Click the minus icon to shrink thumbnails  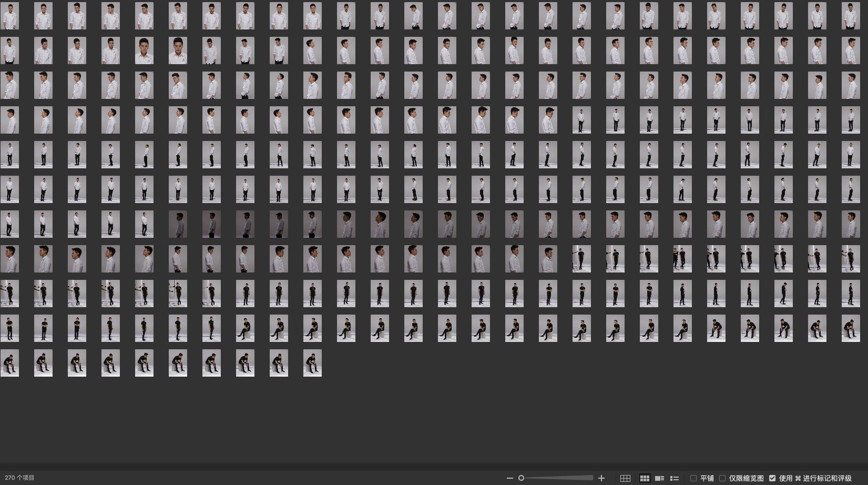[509, 478]
